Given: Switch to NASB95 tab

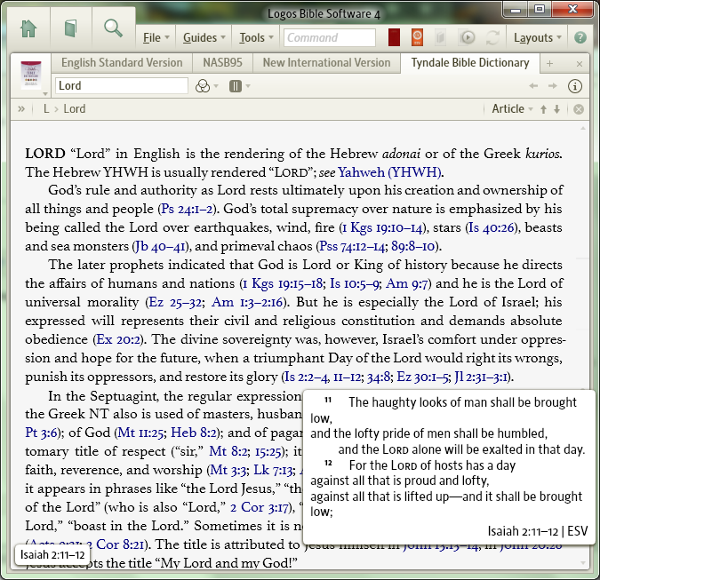Looking at the screenshot, I should [x=222, y=63].
